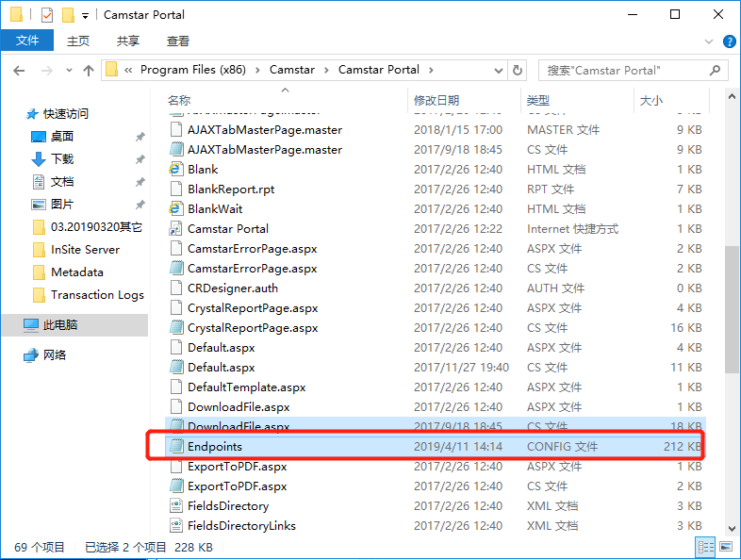Screen dimensions: 741x560
Task: Open the 文件 menu tab
Action: (27, 41)
